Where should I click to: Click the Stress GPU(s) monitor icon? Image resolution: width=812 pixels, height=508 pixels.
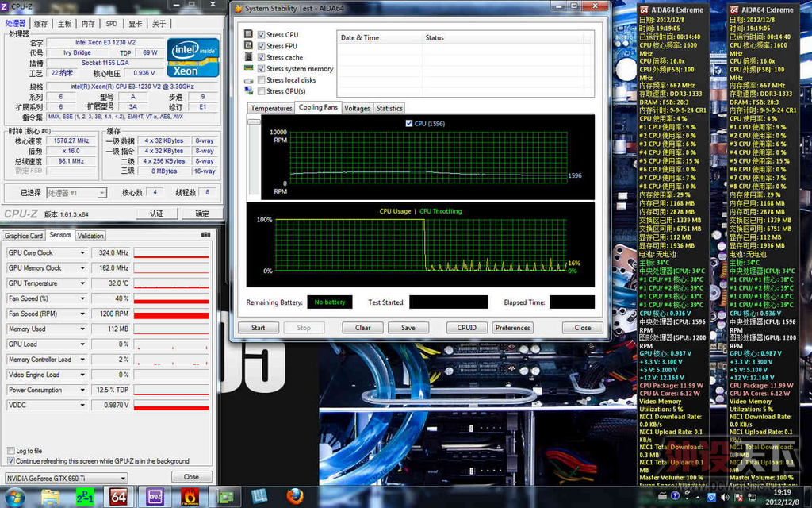click(248, 90)
